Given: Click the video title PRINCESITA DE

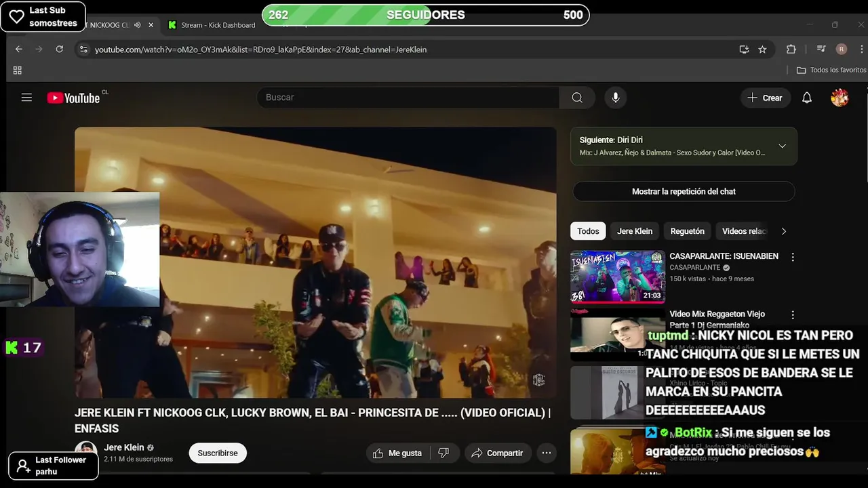Looking at the screenshot, I should coord(313,420).
